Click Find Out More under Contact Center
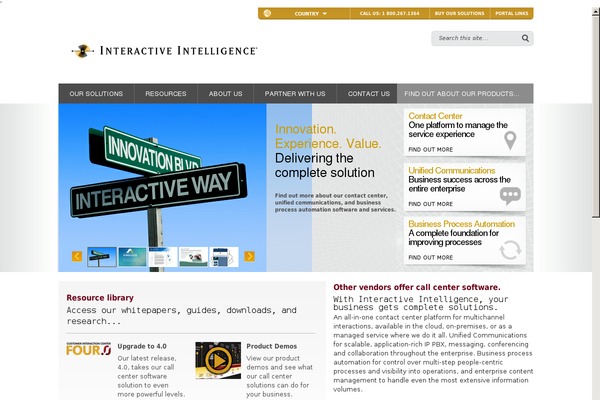The image size is (600, 400). pos(430,150)
